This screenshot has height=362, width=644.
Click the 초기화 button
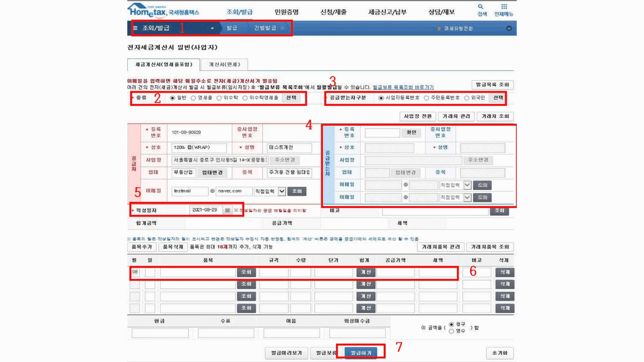click(x=500, y=353)
